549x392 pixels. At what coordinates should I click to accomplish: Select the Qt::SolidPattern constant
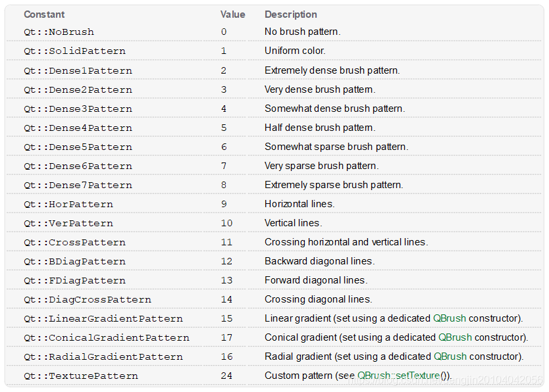coord(74,51)
